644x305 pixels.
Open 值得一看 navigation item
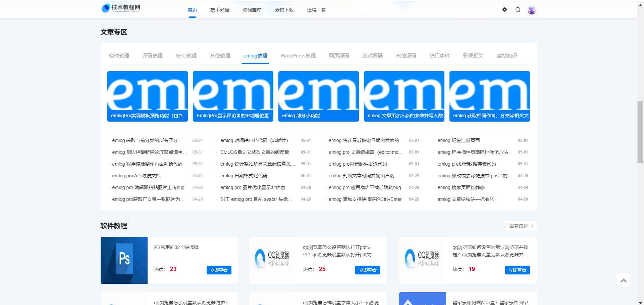(316, 10)
